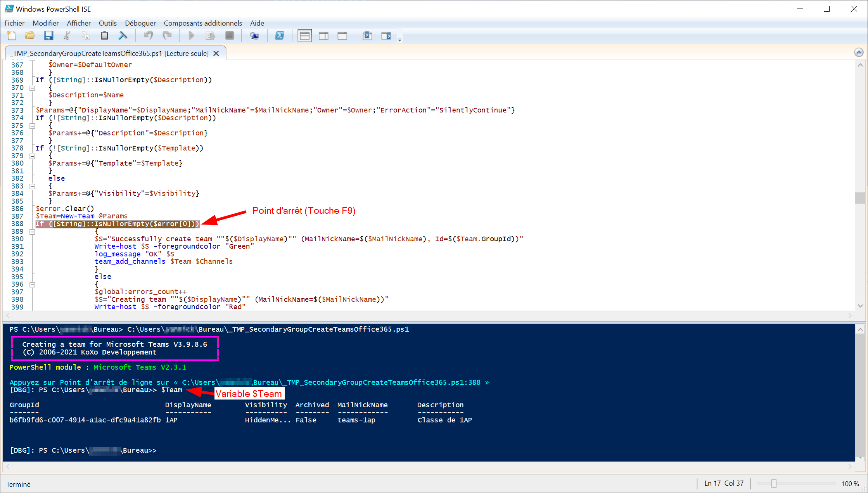Copy selection with the copy icon
The height and width of the screenshot is (493, 868).
(x=85, y=36)
